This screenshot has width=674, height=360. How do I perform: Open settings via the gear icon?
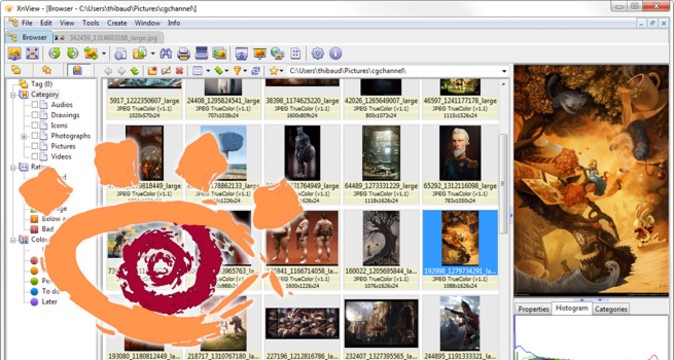tap(317, 54)
